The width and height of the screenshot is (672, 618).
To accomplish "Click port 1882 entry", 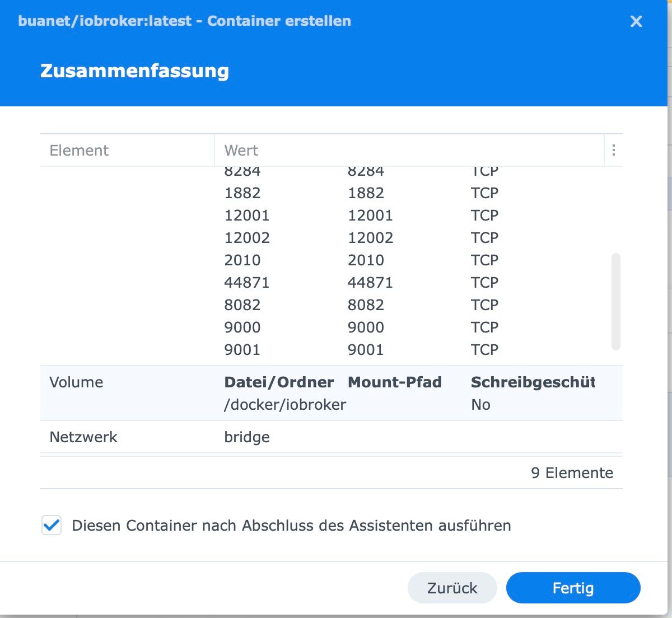I will click(242, 193).
